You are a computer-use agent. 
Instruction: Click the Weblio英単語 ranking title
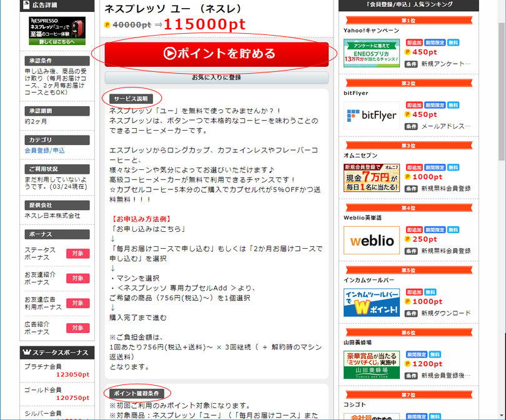coord(362,217)
